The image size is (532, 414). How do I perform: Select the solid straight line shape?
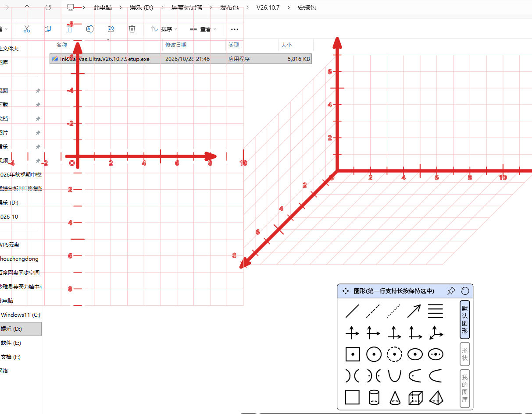[352, 311]
